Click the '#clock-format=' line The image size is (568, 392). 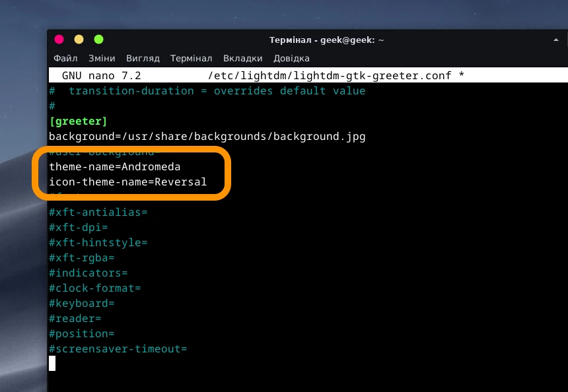click(x=95, y=288)
